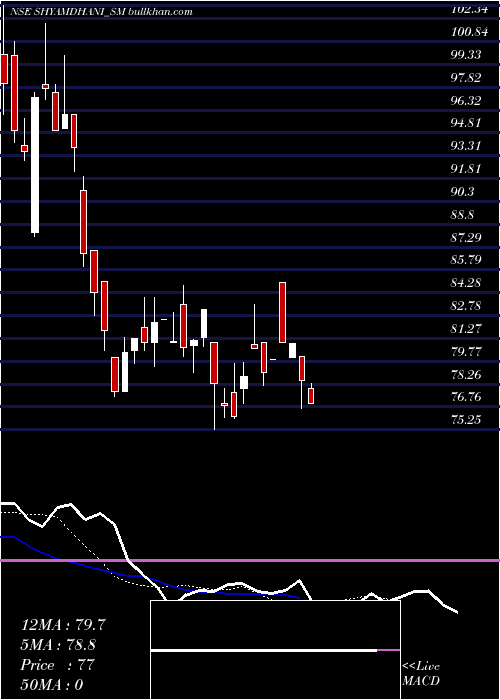The image size is (500, 700).
Task: Click the 85.79 price axis label
Action: (x=466, y=259)
